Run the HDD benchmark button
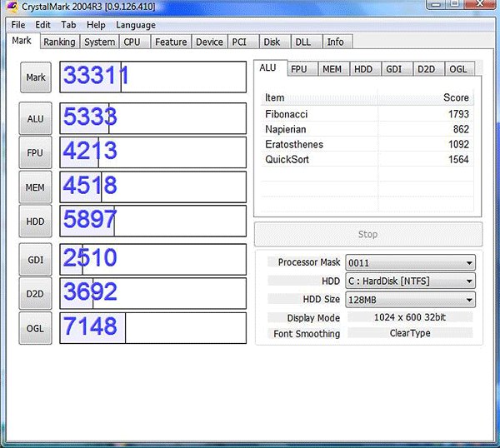This screenshot has width=500, height=448. click(35, 222)
